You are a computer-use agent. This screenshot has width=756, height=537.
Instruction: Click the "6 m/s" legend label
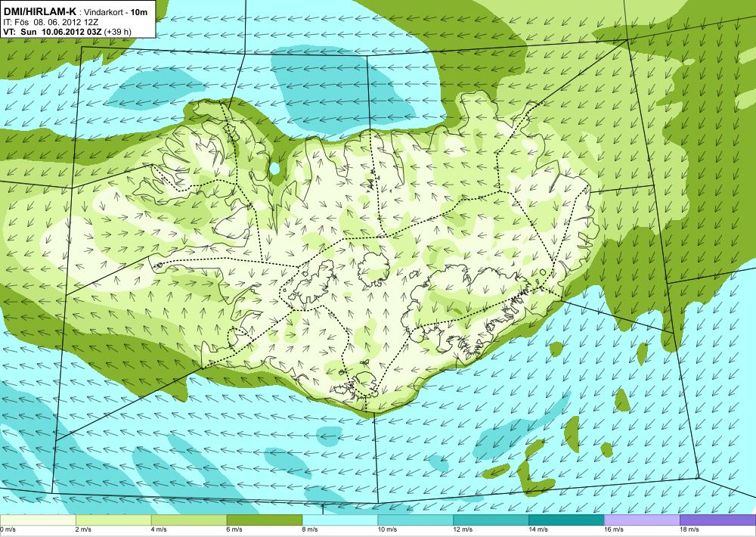point(234,529)
